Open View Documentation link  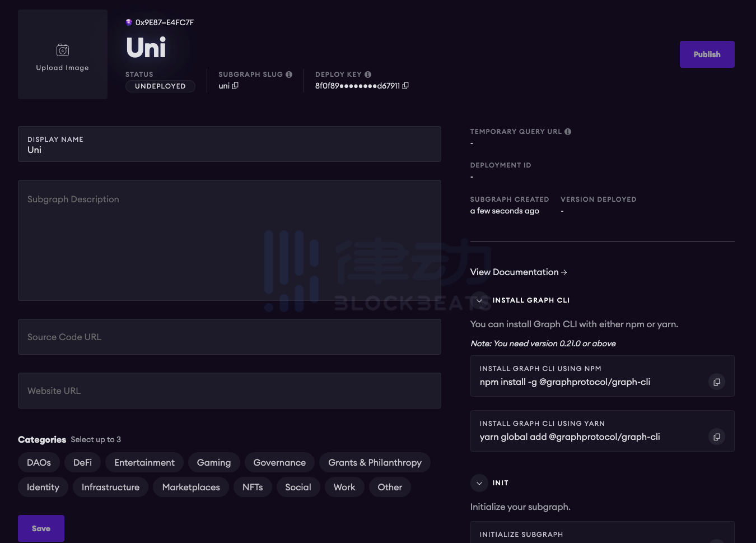[x=519, y=272]
